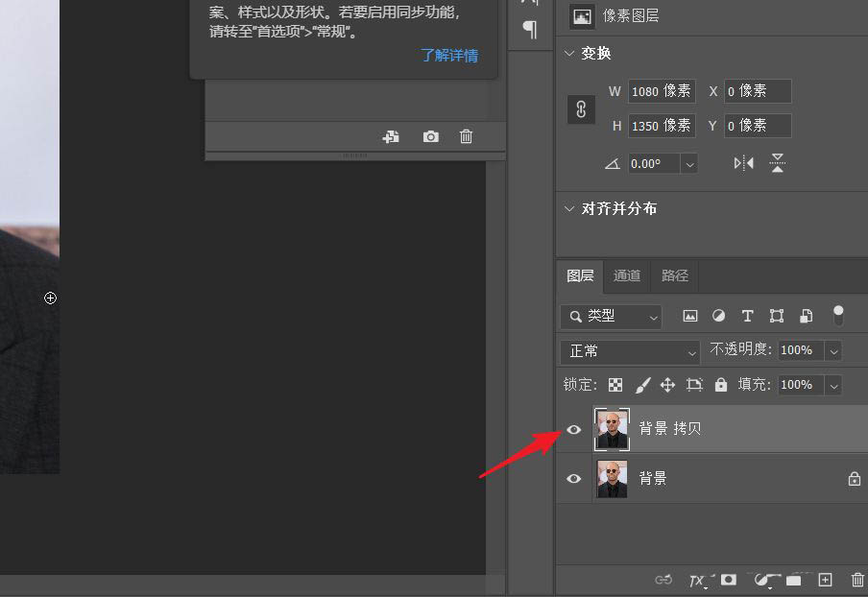Switch to the 通道 tab
This screenshot has height=597, width=868.
(627, 275)
